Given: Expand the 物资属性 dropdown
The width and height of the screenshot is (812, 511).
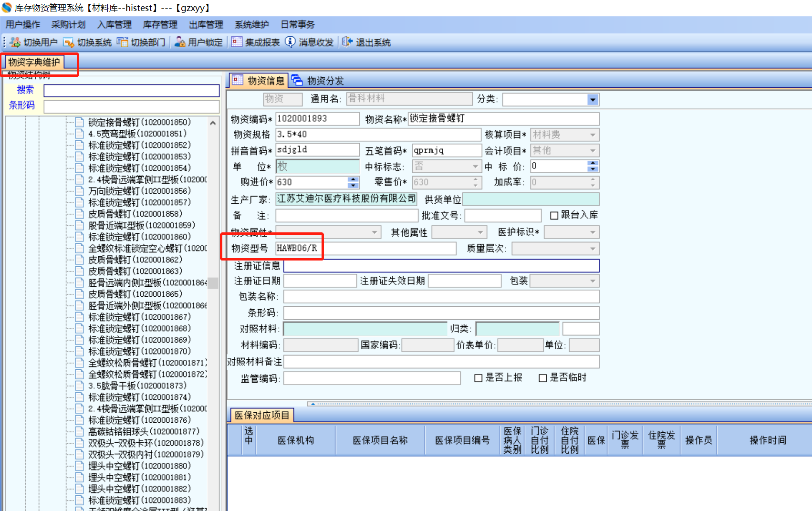Looking at the screenshot, I should coord(375,232).
